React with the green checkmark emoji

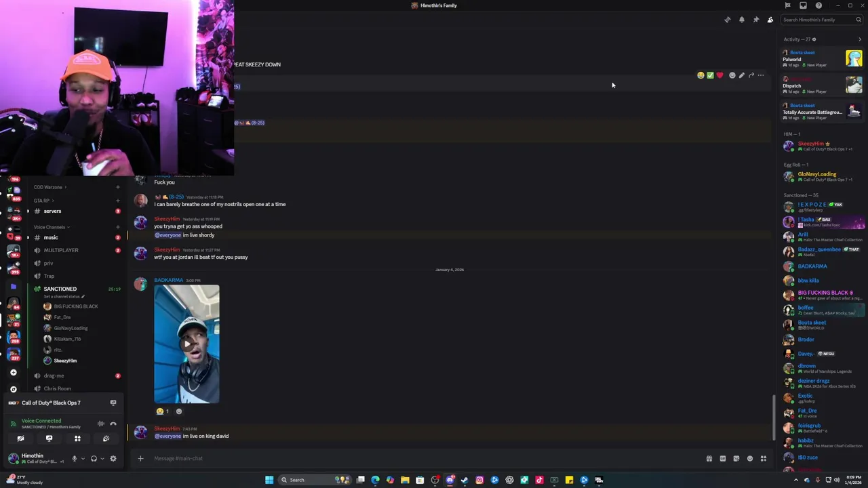coord(710,75)
